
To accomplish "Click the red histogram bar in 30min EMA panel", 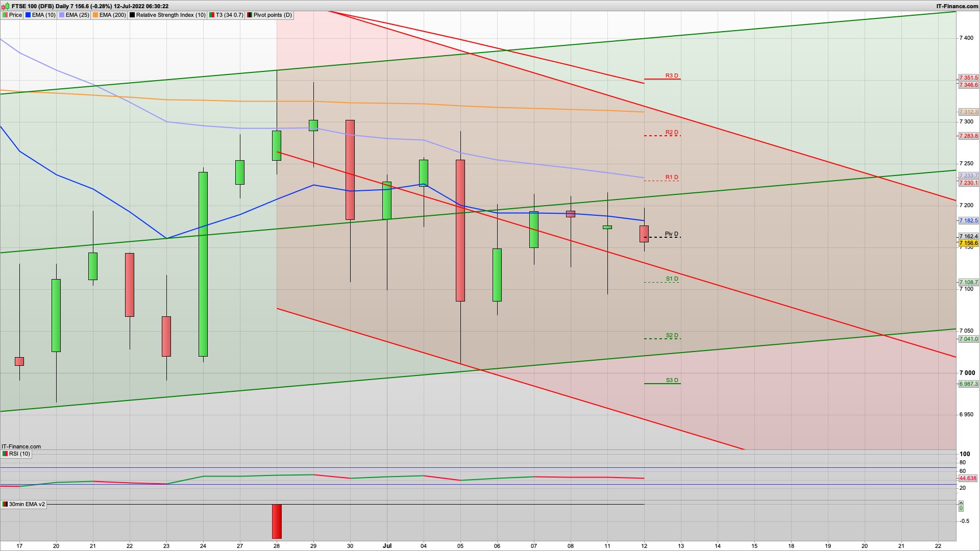I will click(x=277, y=521).
